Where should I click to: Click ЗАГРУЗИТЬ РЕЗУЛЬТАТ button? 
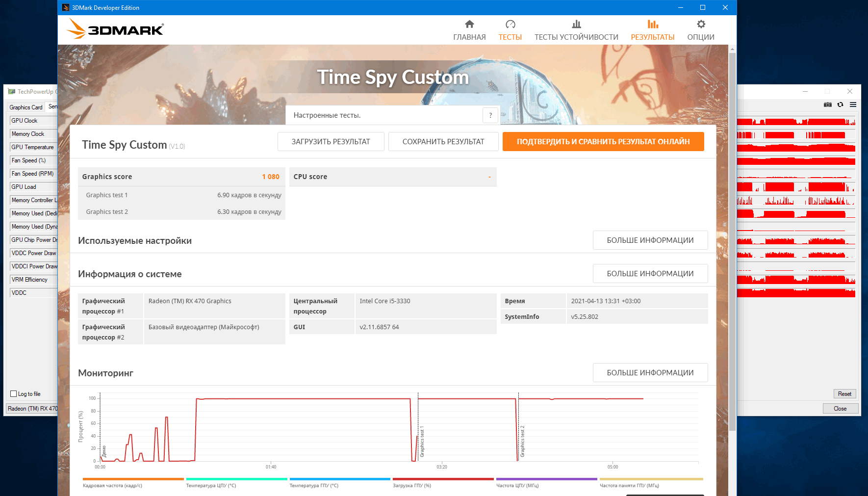(331, 141)
